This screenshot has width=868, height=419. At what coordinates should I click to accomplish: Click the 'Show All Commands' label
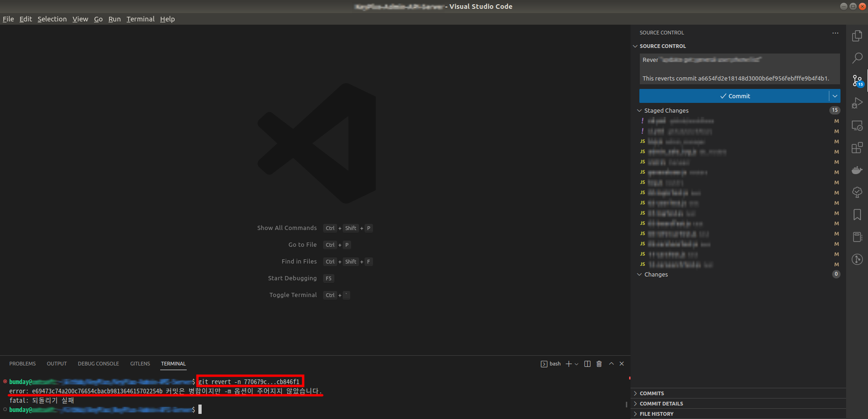[x=287, y=228]
